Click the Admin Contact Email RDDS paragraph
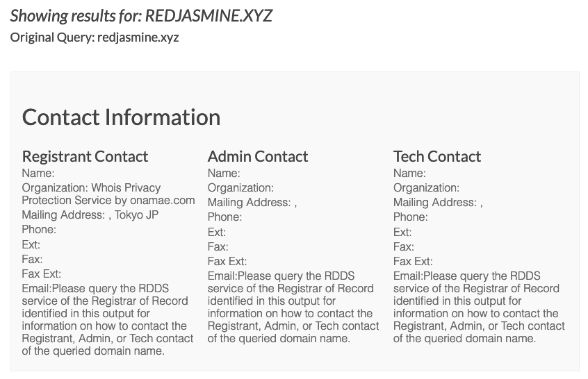This screenshot has width=588, height=379. (x=293, y=307)
